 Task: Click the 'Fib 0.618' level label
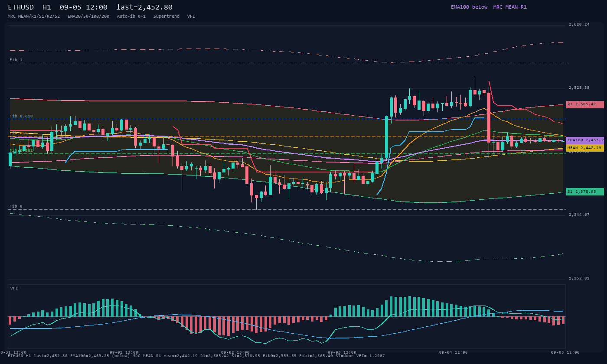pyautogui.click(x=21, y=116)
